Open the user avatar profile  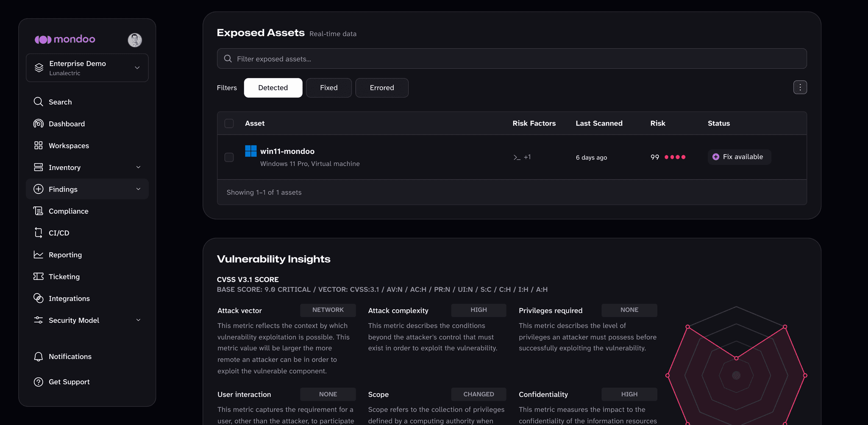click(135, 40)
